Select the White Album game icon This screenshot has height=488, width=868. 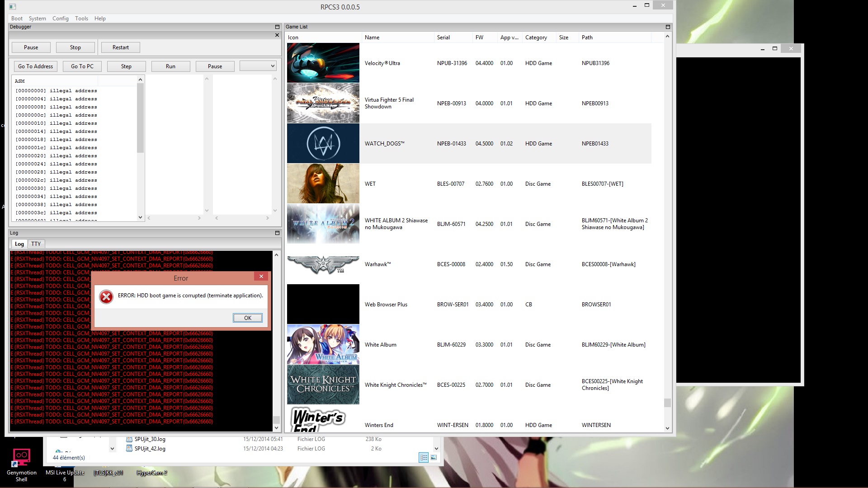(x=323, y=344)
